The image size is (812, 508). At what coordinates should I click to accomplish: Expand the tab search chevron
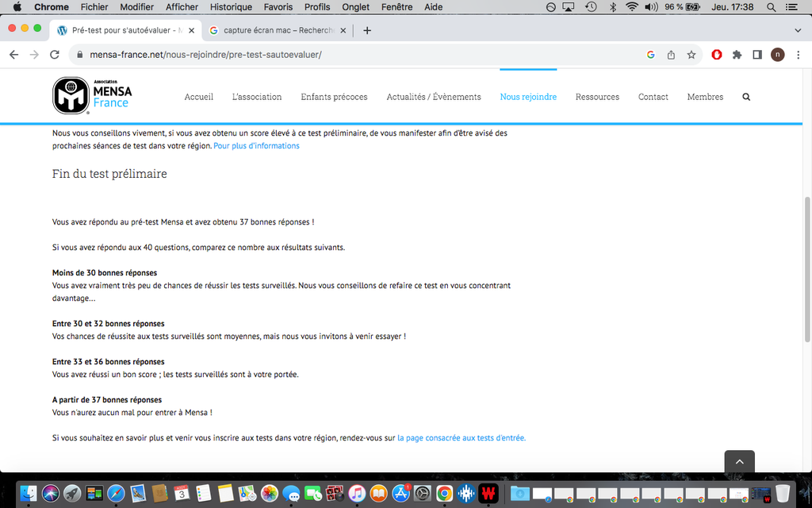tap(798, 30)
